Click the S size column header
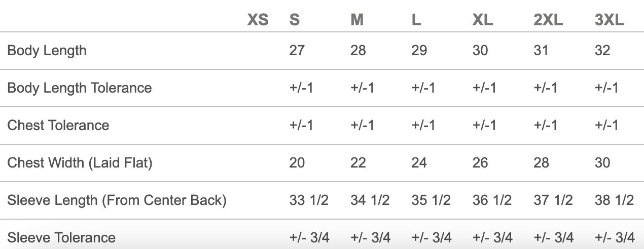 295,20
